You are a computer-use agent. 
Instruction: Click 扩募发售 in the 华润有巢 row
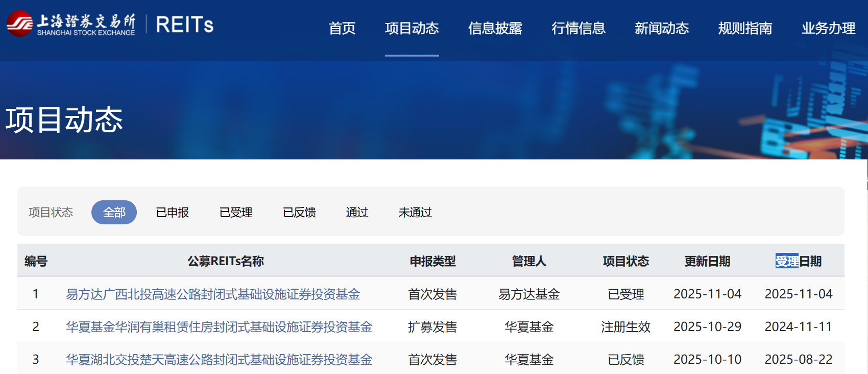click(x=432, y=326)
